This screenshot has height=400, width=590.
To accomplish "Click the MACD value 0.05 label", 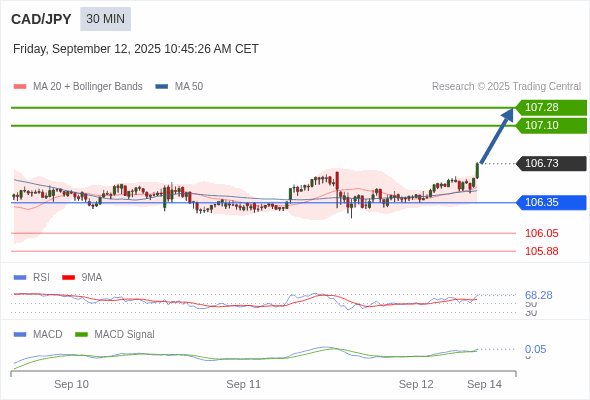I will (535, 349).
